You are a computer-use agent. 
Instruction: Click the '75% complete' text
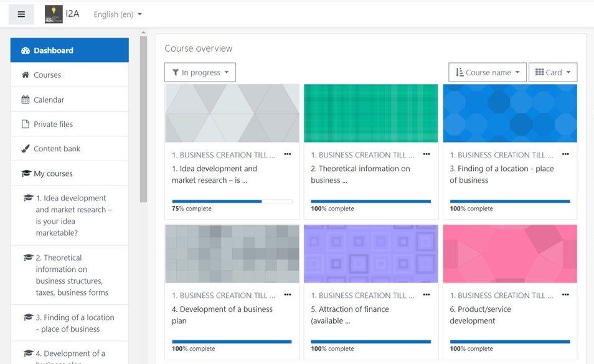click(192, 208)
